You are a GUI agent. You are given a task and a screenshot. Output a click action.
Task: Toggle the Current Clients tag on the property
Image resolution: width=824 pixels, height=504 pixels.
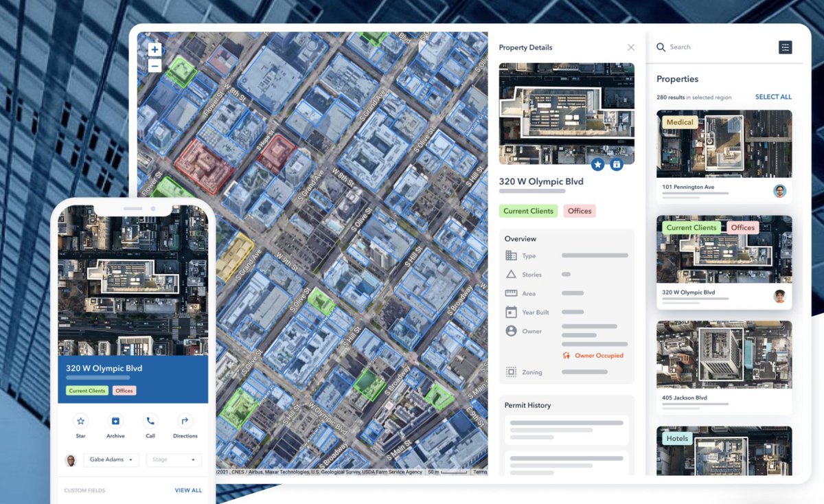pos(528,211)
